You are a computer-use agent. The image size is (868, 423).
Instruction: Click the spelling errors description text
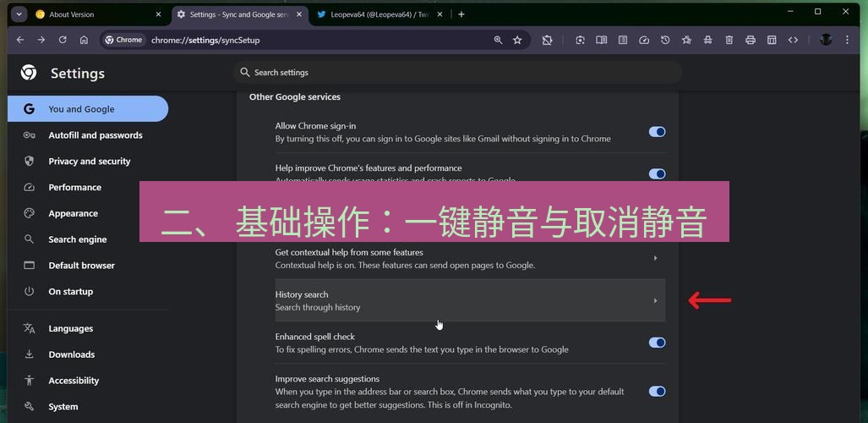pos(422,349)
